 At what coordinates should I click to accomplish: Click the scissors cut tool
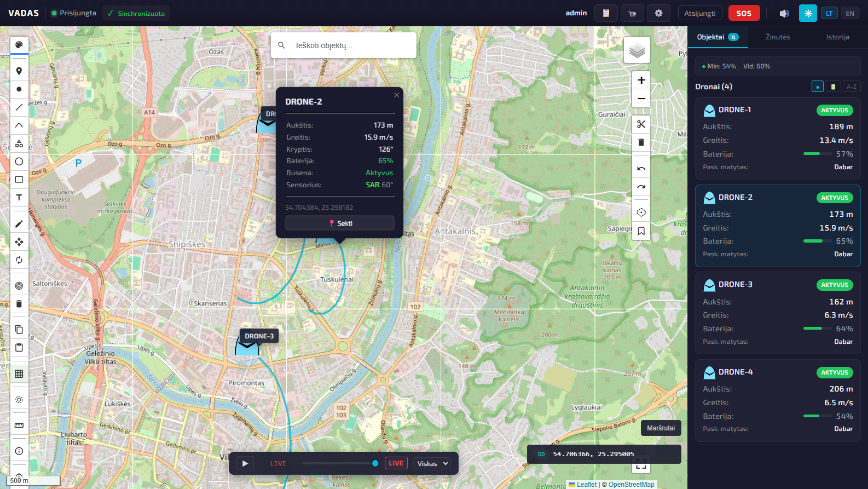click(x=641, y=124)
